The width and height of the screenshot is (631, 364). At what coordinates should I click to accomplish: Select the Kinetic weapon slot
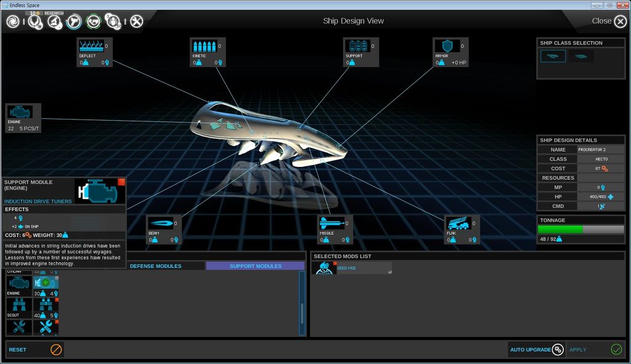pyautogui.click(x=205, y=46)
